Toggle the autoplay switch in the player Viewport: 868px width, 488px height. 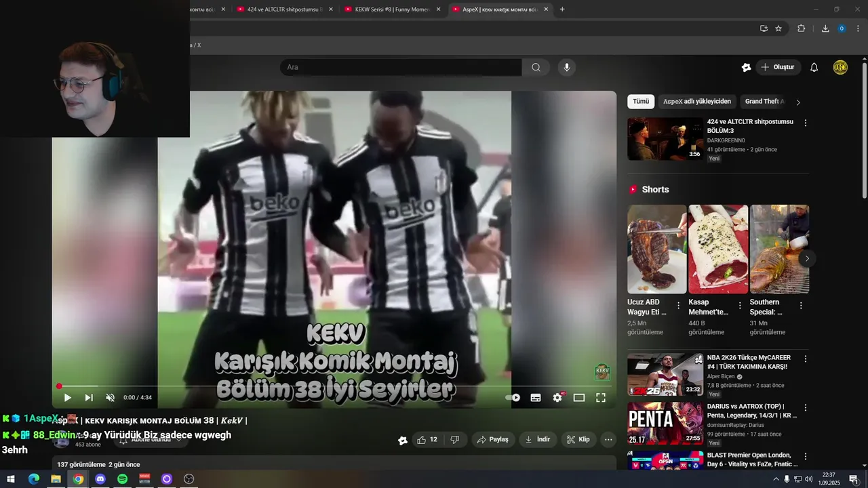513,398
